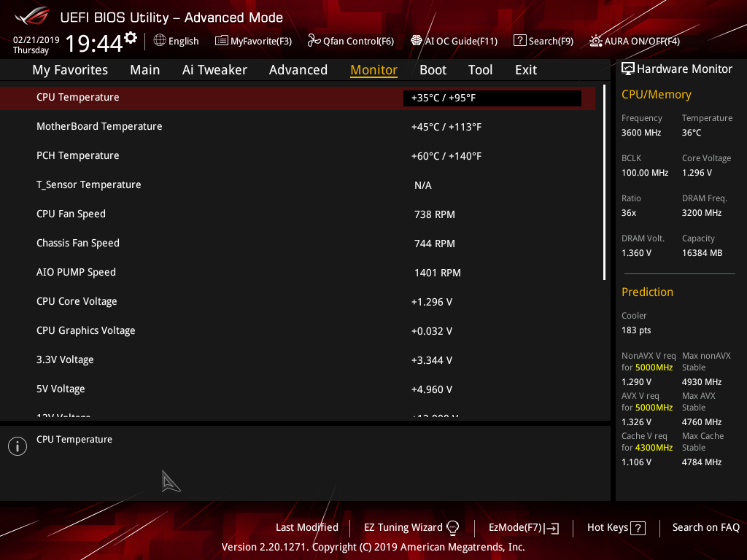Viewport: 747px width, 560px height.
Task: Select the Monitor tab
Action: click(374, 70)
